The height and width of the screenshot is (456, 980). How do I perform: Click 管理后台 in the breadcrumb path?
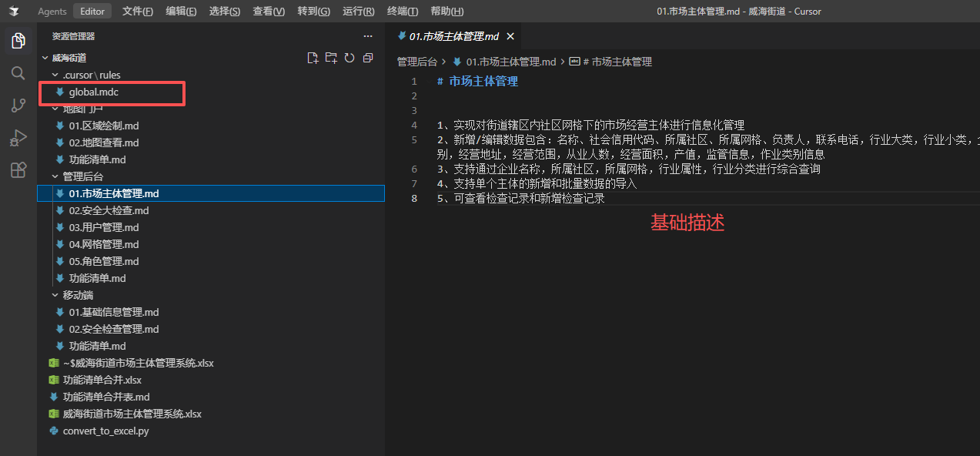[416, 62]
